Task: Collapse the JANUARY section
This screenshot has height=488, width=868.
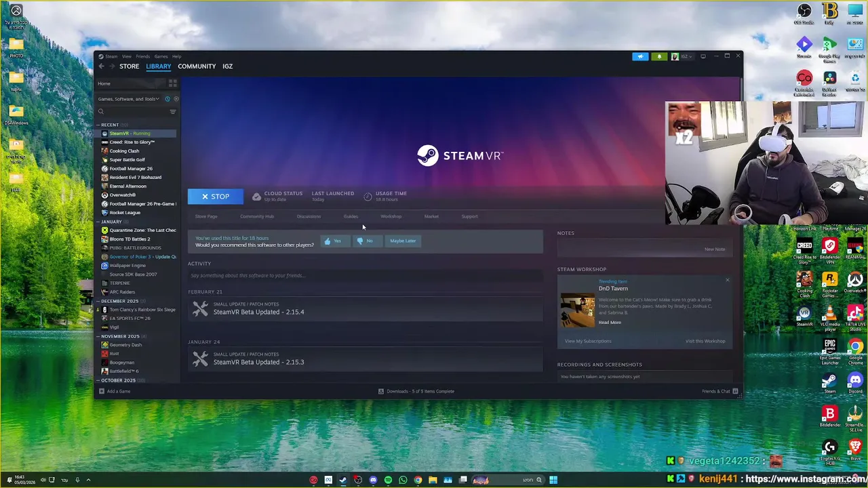Action: (x=98, y=222)
